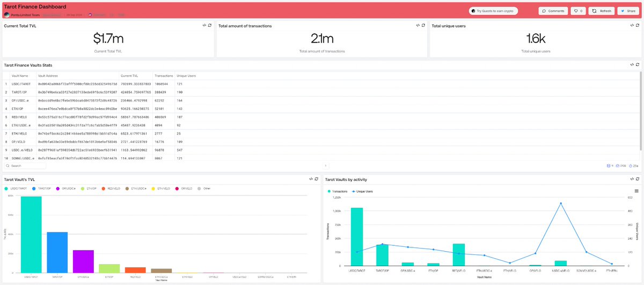
Task: Click the TAROT/OP bar in TVL chart
Action: [57, 253]
